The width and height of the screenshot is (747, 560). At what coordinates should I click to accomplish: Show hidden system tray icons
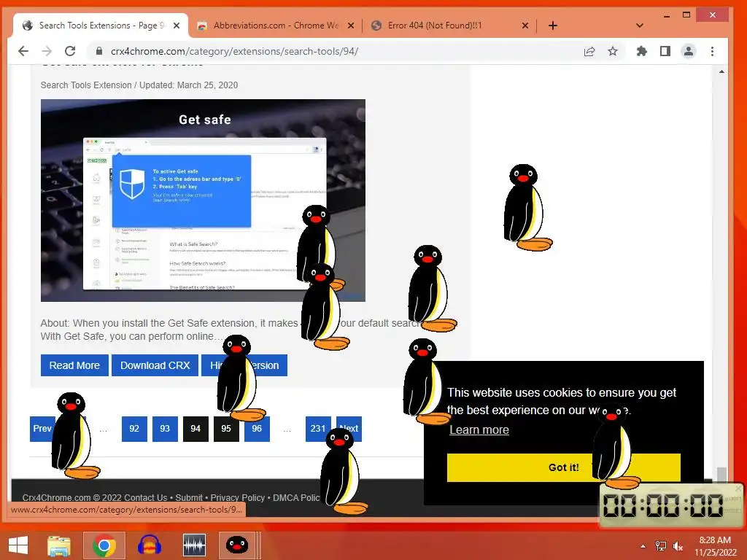[643, 546]
